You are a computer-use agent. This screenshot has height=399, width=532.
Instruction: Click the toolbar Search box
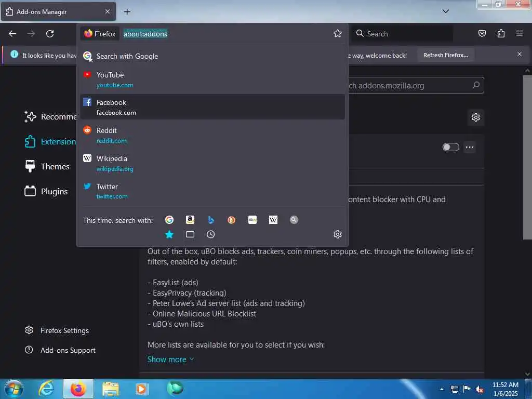pyautogui.click(x=402, y=34)
